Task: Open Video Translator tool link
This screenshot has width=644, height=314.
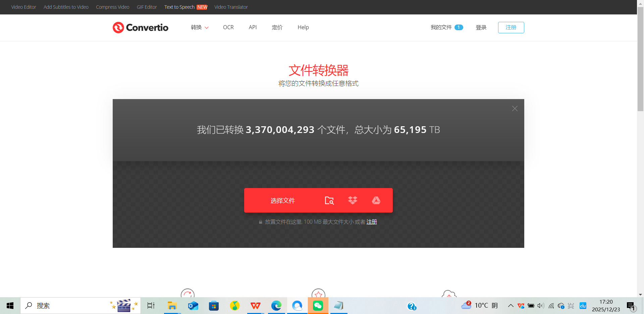Action: [231, 7]
